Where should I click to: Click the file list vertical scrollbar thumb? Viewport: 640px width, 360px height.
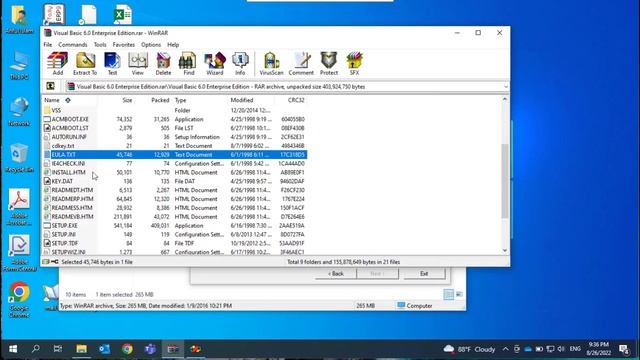(505, 180)
